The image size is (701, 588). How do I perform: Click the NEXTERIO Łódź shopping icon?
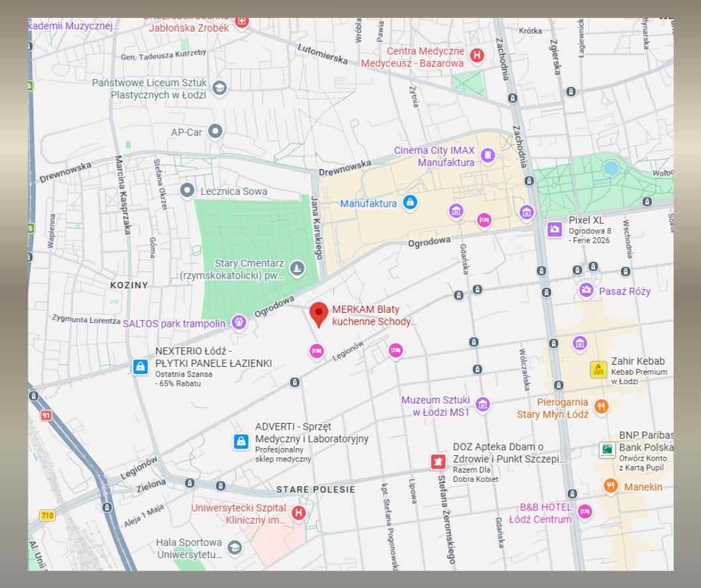tap(140, 367)
